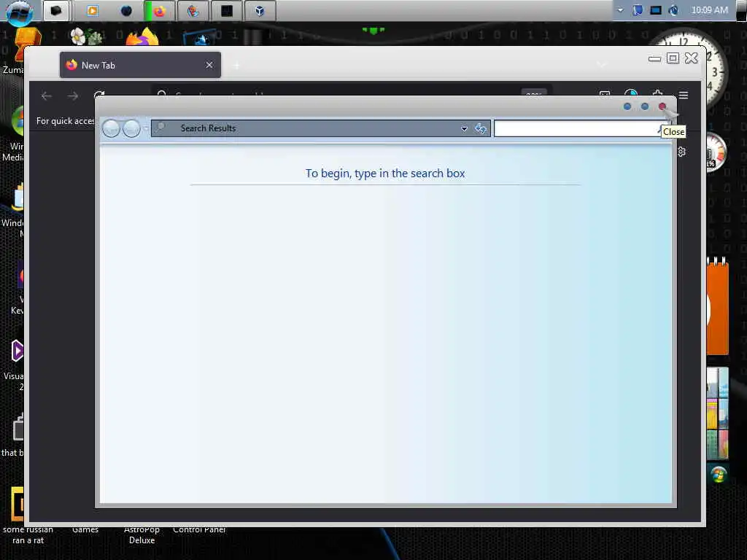Open the VirtualBox cube taskbar icon
This screenshot has width=747, height=560.
click(260, 10)
